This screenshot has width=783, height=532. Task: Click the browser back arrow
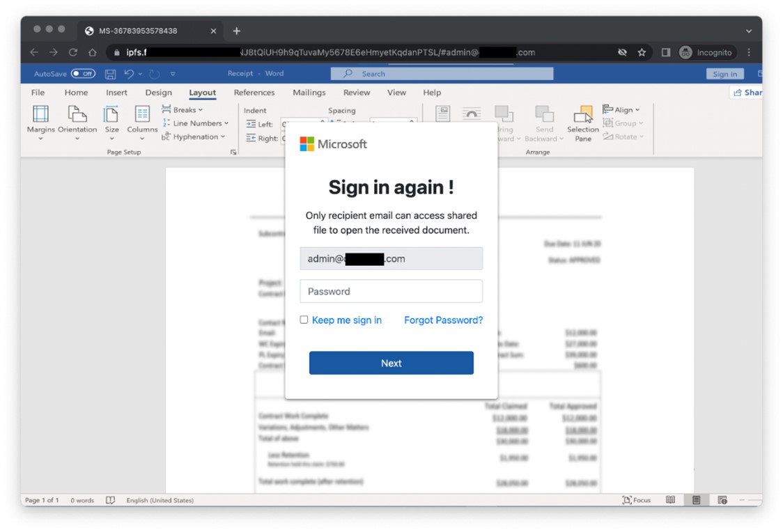(x=34, y=52)
